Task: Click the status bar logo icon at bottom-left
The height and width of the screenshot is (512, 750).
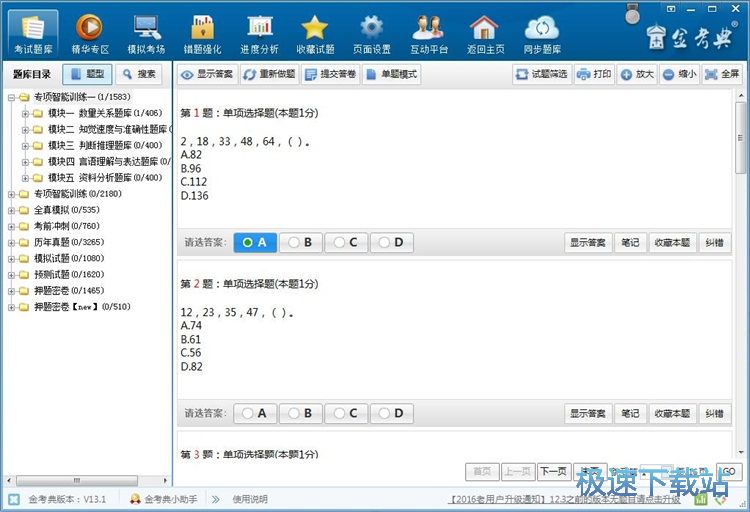Action: (14, 499)
